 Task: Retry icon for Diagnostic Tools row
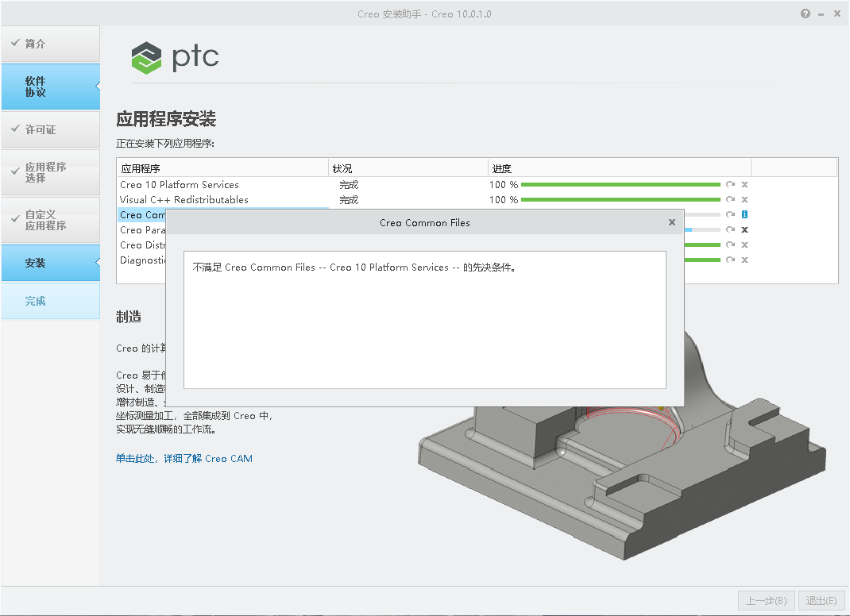click(x=730, y=260)
